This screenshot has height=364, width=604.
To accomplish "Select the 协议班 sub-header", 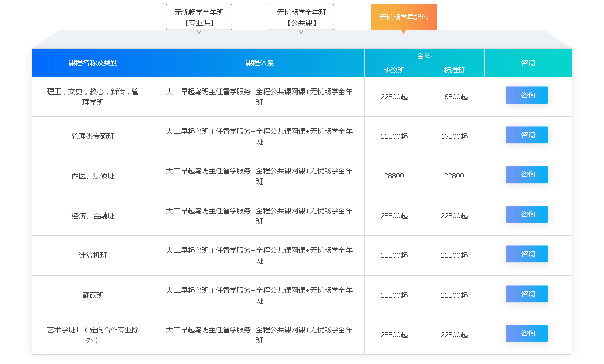I will tap(394, 70).
